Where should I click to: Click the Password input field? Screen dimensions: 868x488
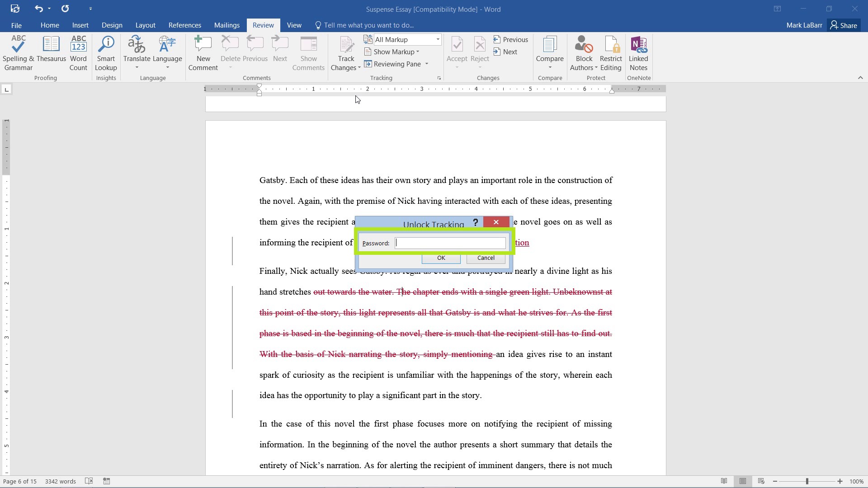pyautogui.click(x=450, y=243)
